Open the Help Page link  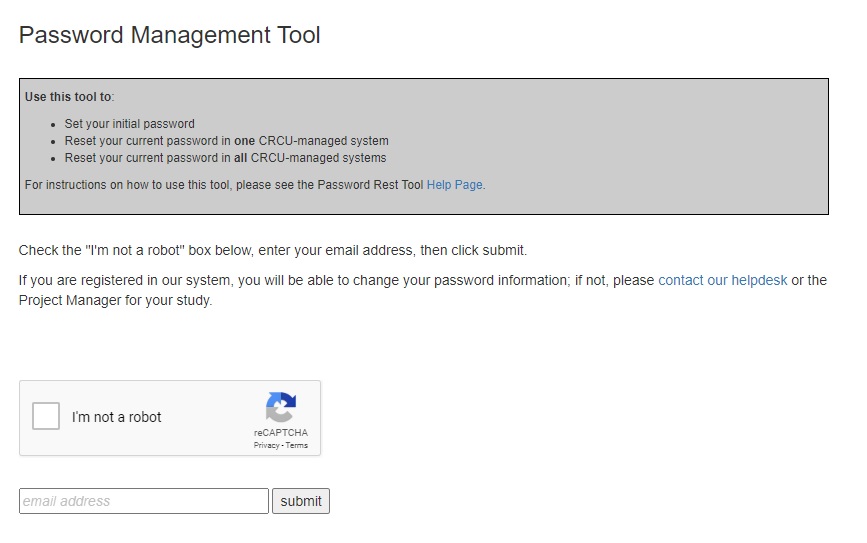(455, 185)
